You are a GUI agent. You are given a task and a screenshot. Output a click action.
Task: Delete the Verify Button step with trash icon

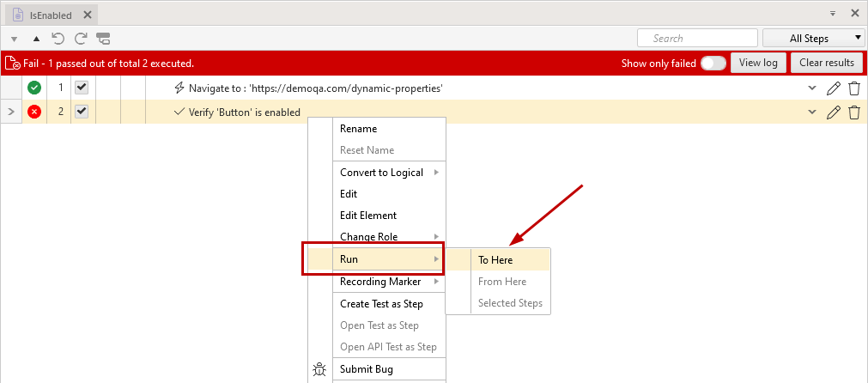(x=854, y=112)
